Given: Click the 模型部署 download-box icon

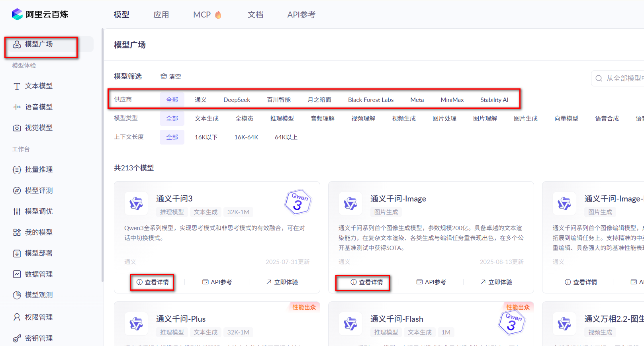Looking at the screenshot, I should tap(17, 253).
